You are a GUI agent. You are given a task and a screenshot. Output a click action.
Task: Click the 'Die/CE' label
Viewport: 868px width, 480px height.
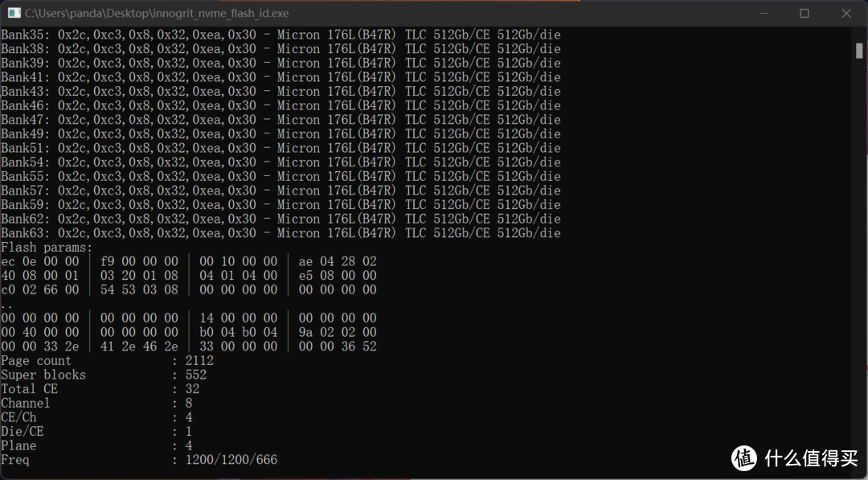tap(23, 431)
